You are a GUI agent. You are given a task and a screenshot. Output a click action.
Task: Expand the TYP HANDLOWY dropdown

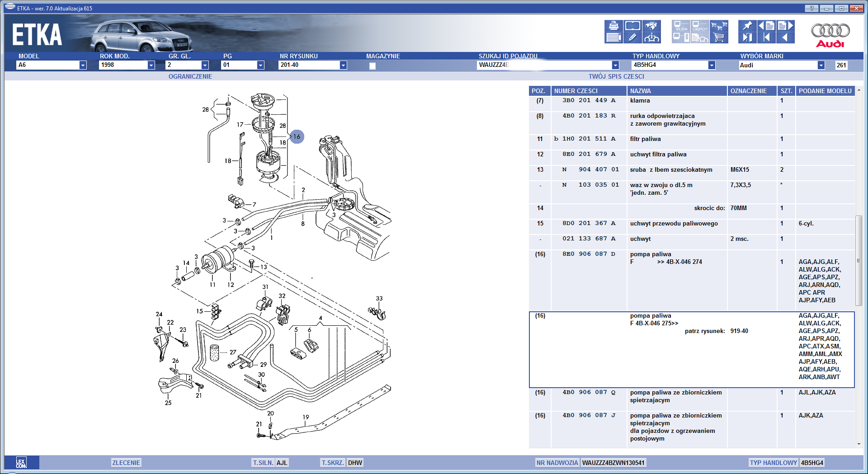click(712, 65)
